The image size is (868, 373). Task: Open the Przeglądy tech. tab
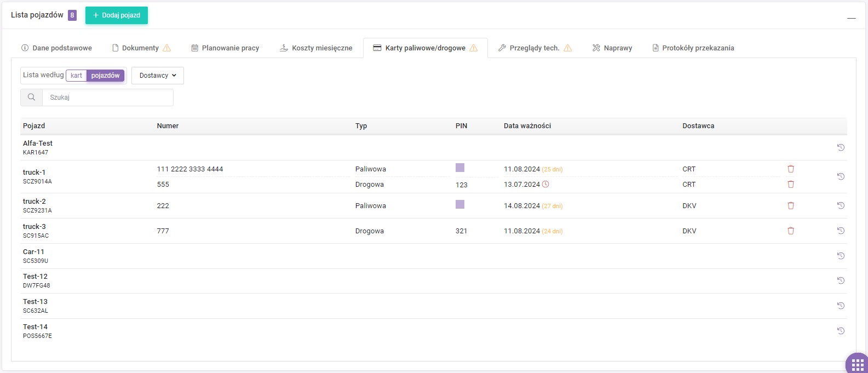coord(535,48)
